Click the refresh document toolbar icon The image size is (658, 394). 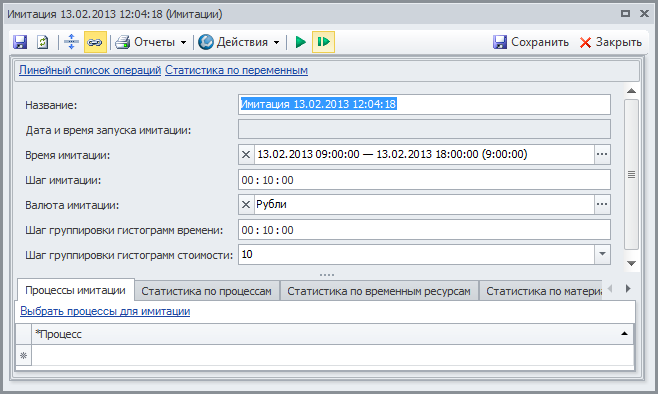(x=42, y=42)
